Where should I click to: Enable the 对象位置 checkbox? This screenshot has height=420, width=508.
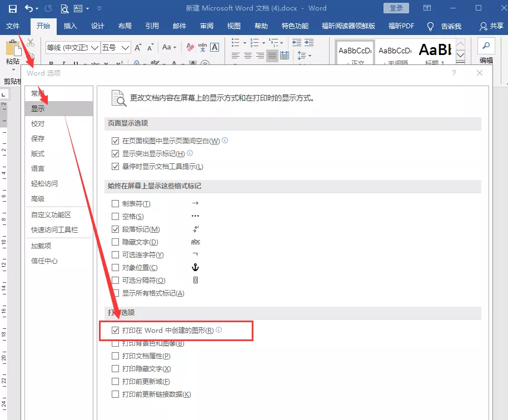click(115, 267)
